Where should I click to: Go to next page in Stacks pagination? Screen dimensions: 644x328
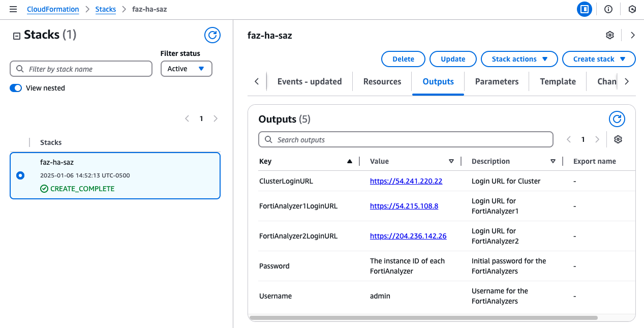click(216, 118)
